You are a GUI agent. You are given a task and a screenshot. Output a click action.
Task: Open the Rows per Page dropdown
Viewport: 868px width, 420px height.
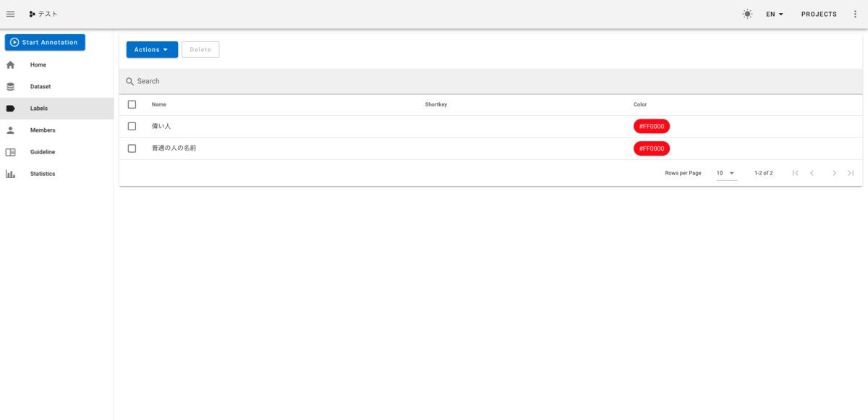[x=726, y=173]
